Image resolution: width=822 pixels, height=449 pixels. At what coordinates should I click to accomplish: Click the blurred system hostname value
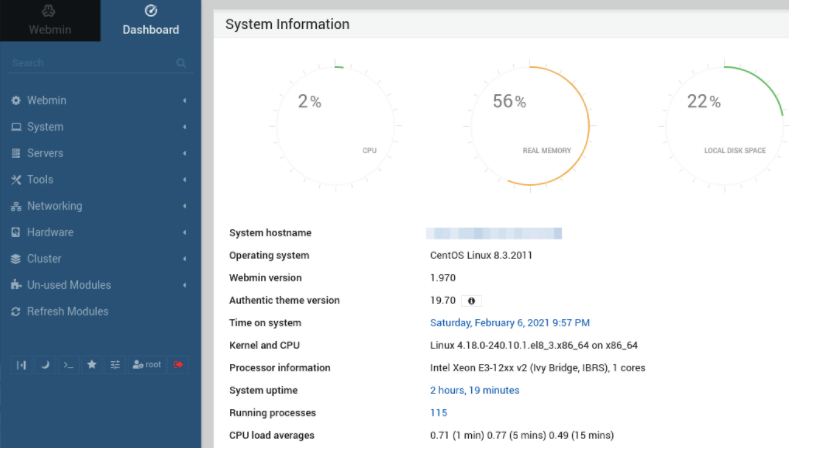click(x=494, y=233)
